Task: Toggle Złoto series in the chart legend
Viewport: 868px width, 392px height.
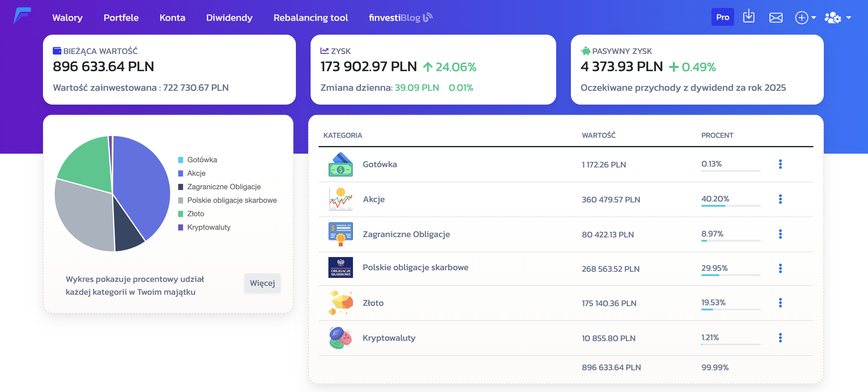Action: click(196, 213)
